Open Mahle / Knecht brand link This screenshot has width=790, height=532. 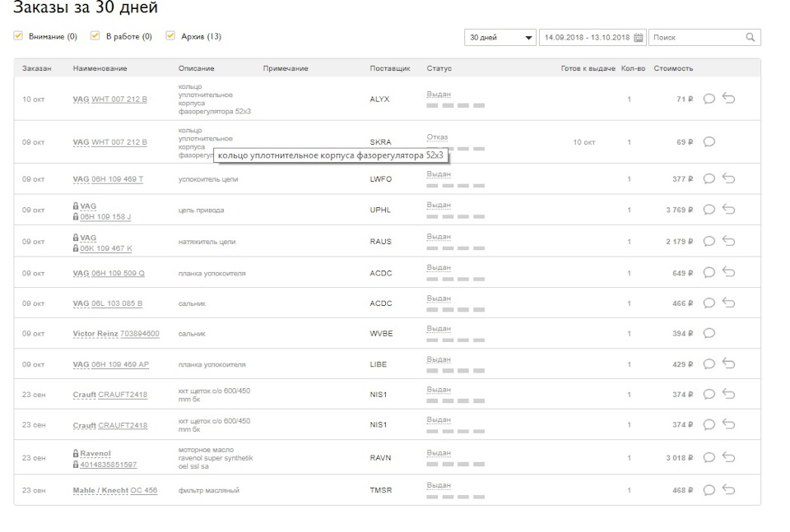point(100,490)
